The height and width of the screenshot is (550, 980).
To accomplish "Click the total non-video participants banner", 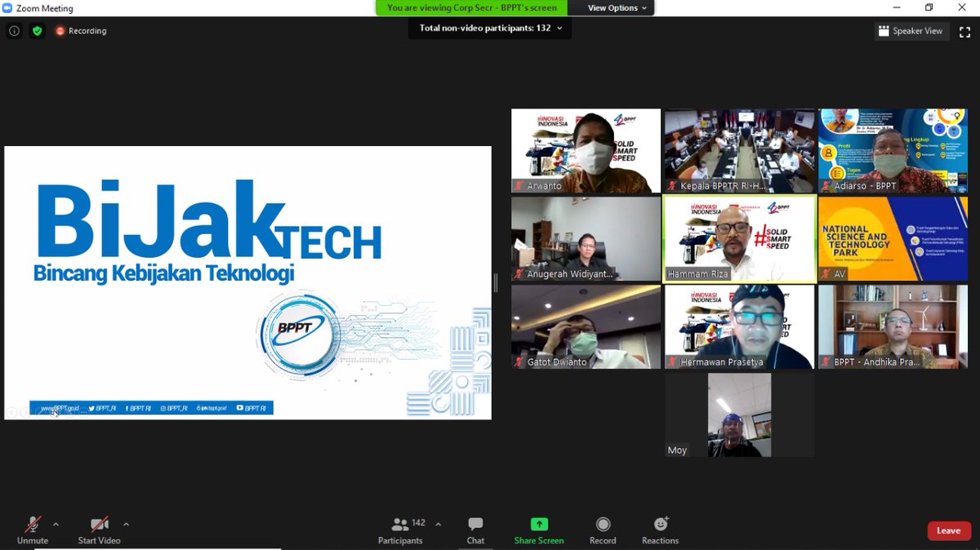I will coord(489,28).
